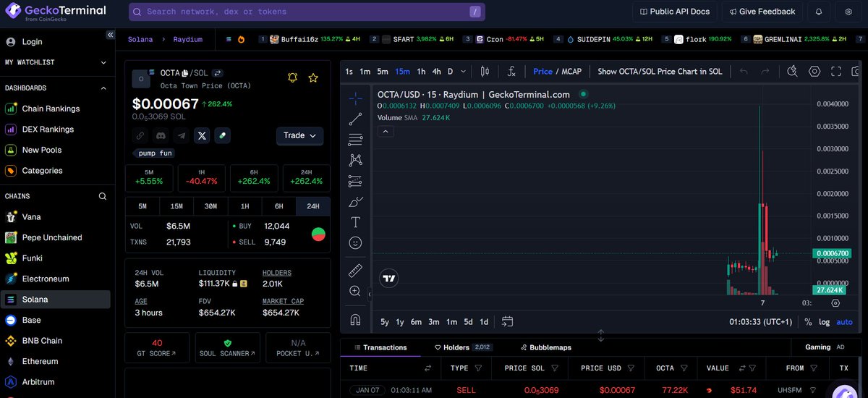This screenshot has width=868, height=398.
Task: Open chart quick search icon
Action: point(793,72)
